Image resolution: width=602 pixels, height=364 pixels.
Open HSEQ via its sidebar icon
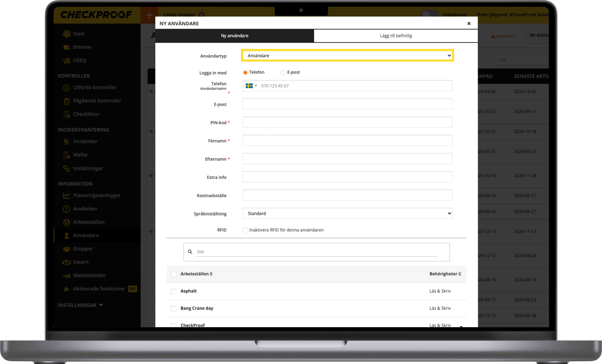point(66,61)
